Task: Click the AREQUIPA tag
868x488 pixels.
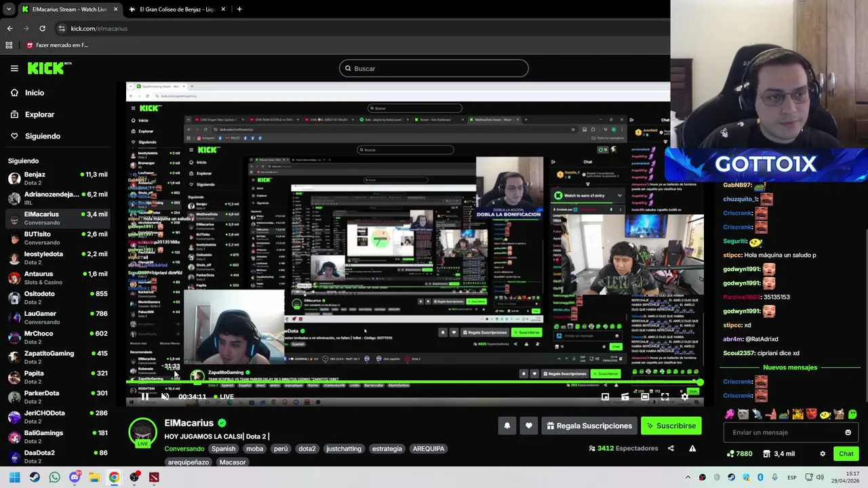Action: point(429,449)
